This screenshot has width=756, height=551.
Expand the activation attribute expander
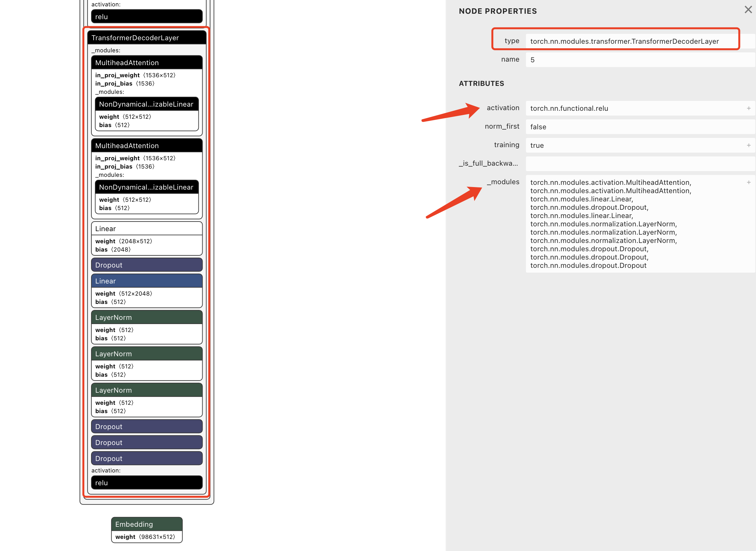[749, 109]
